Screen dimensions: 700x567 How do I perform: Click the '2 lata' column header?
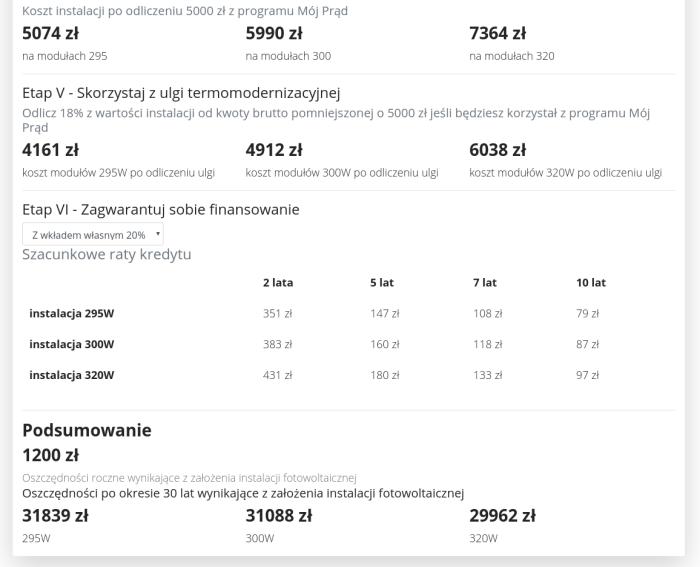pyautogui.click(x=277, y=283)
